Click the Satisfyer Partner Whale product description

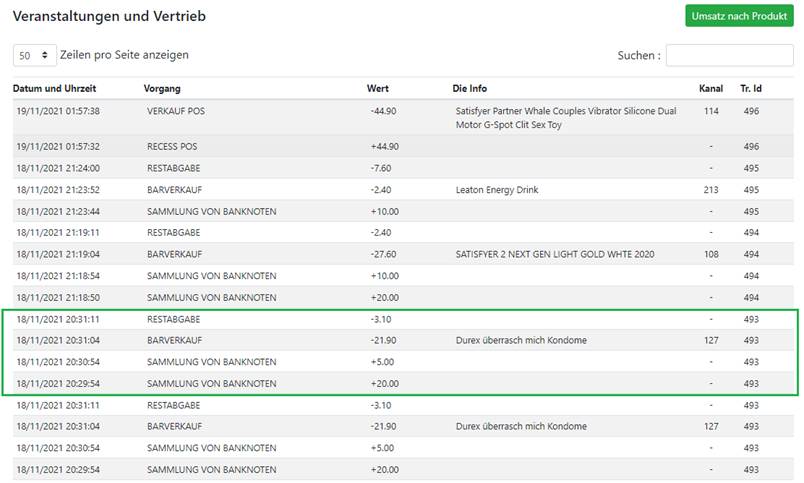click(x=566, y=117)
